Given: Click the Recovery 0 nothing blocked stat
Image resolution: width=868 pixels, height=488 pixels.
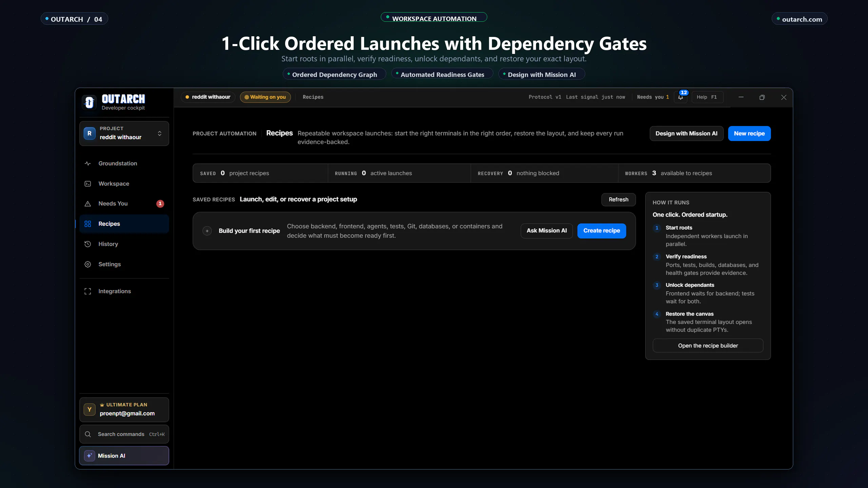Looking at the screenshot, I should tap(545, 173).
